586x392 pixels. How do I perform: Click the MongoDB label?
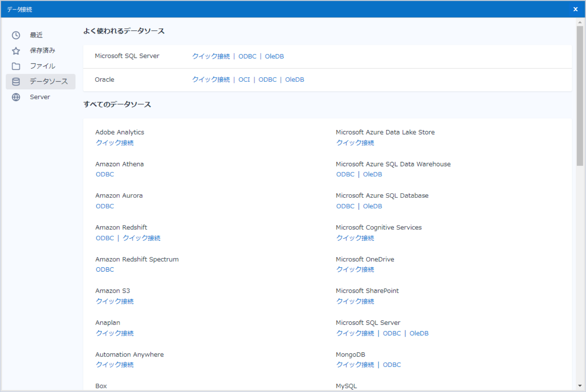pyautogui.click(x=351, y=355)
